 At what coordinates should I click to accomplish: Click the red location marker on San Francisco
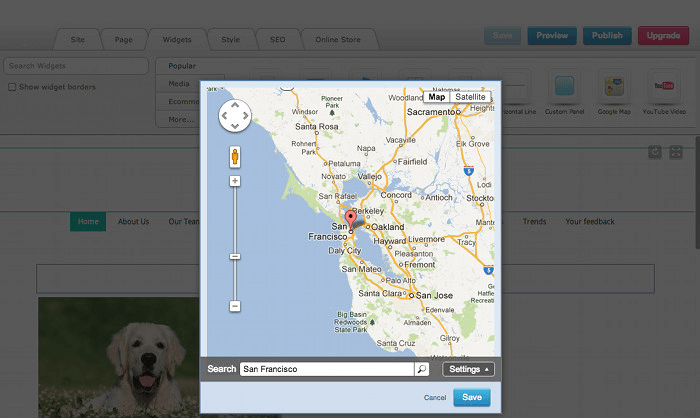click(351, 221)
